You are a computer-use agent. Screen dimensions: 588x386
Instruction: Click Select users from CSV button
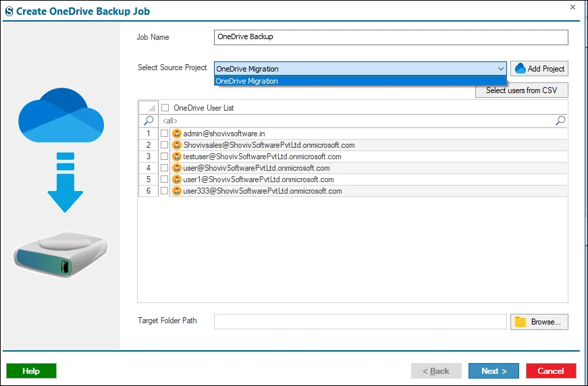[522, 90]
